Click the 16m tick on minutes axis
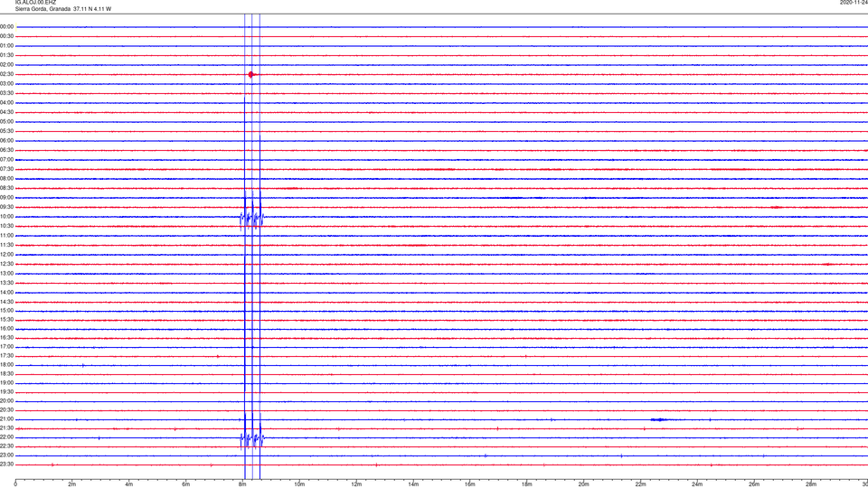The width and height of the screenshot is (868, 488). (x=470, y=484)
